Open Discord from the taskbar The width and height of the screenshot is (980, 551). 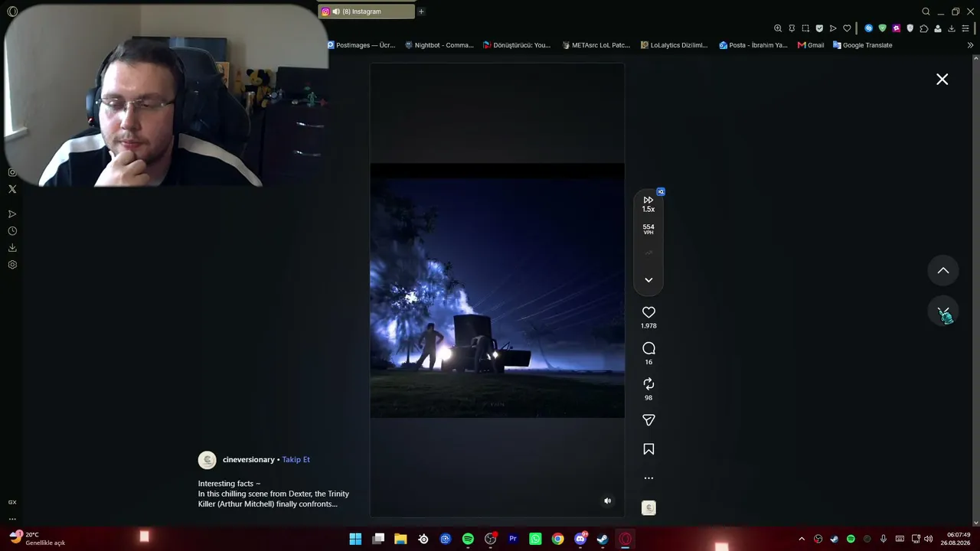click(x=580, y=539)
